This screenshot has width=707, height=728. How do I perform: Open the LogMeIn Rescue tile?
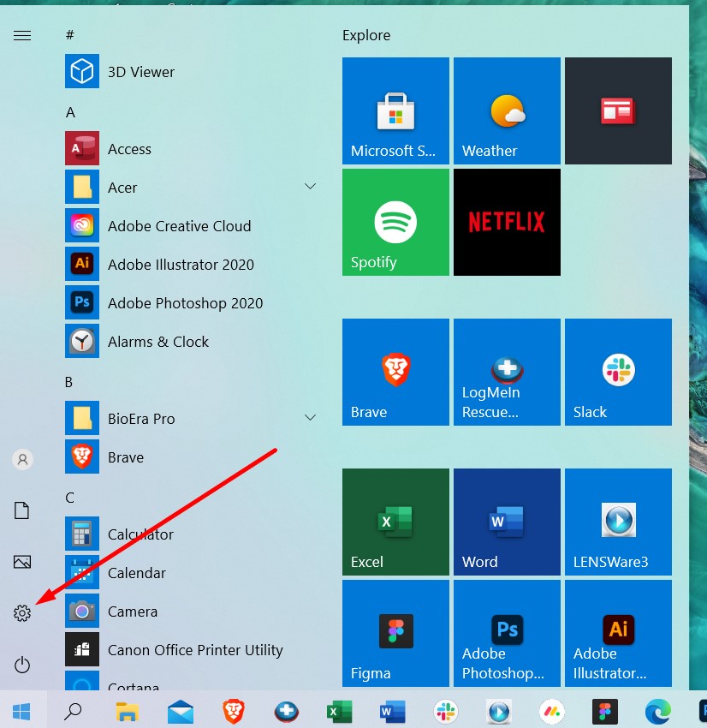tap(507, 372)
